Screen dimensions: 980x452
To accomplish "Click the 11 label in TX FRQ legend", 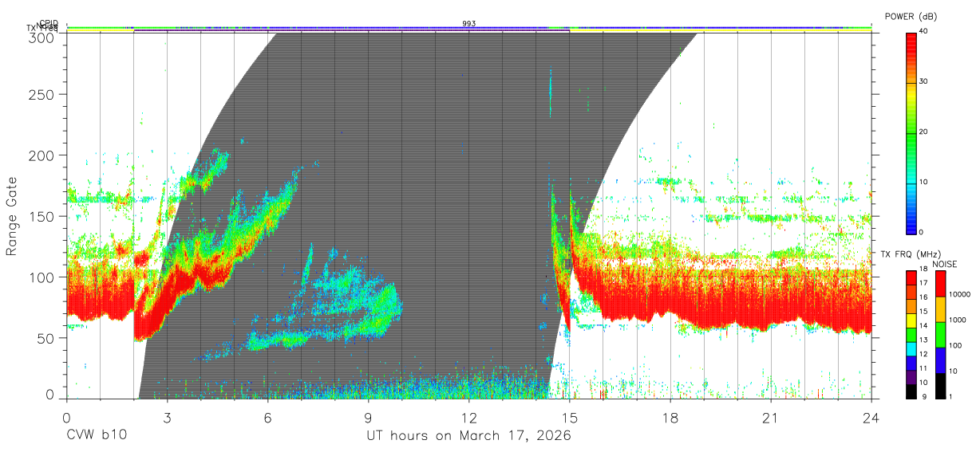I will [923, 368].
